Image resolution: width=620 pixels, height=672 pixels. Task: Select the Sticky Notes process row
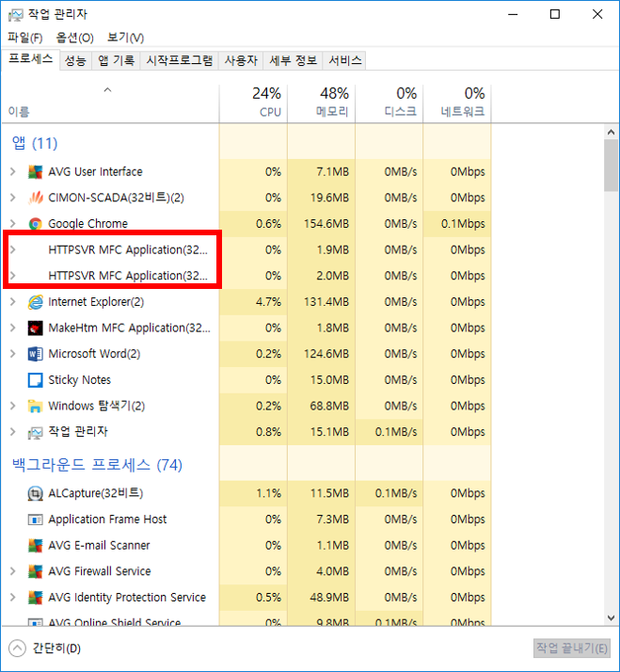point(246,380)
